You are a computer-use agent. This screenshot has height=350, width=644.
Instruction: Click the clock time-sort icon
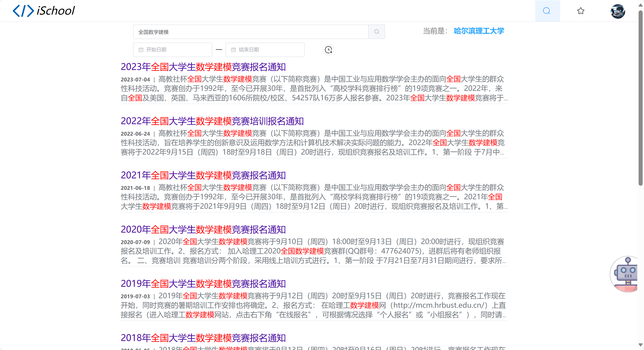point(328,50)
